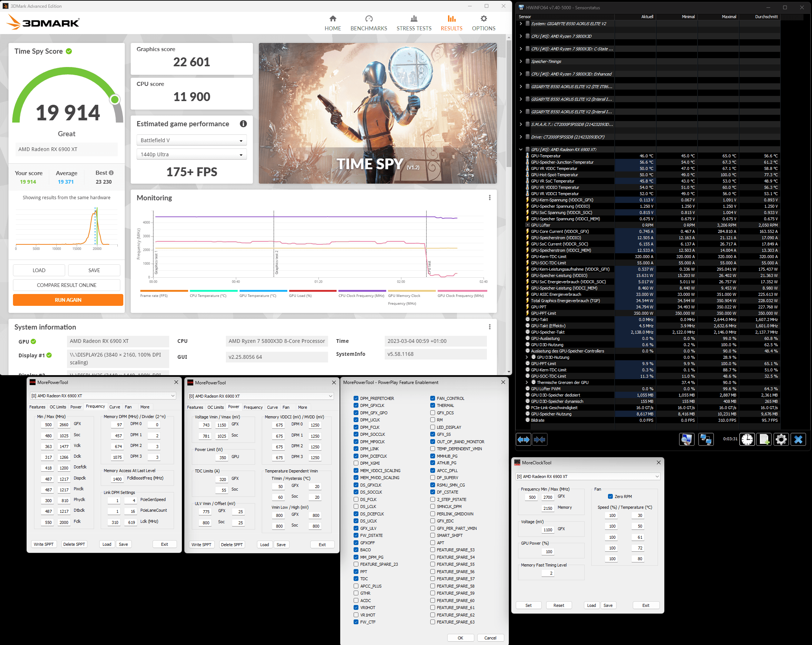Enable DPM_XGMI checkbox
The width and height of the screenshot is (812, 645).
coord(356,463)
